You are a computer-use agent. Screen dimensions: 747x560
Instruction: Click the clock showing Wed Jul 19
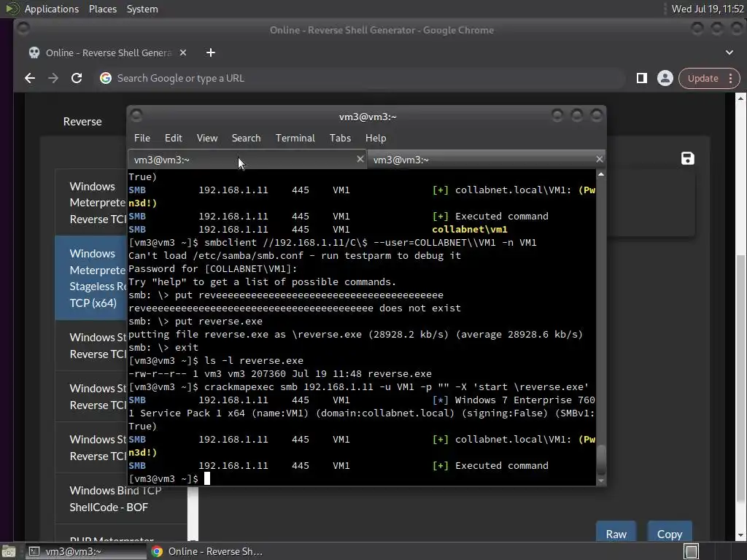pyautogui.click(x=708, y=9)
